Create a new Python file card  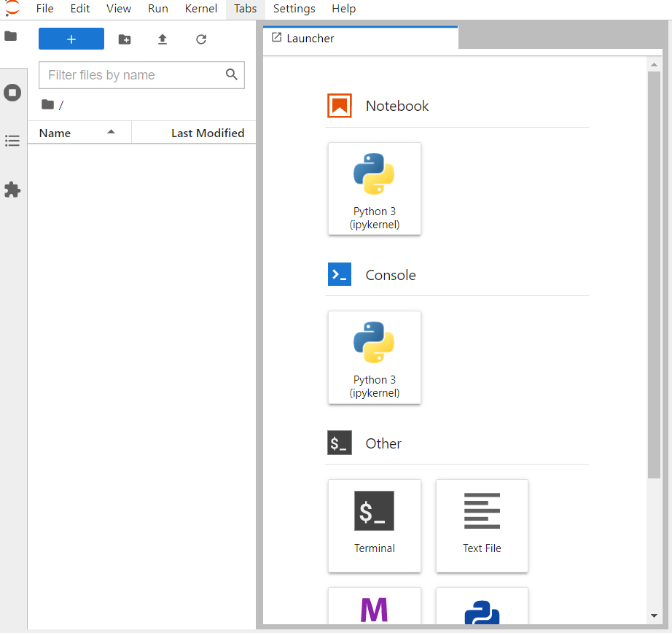click(x=482, y=607)
